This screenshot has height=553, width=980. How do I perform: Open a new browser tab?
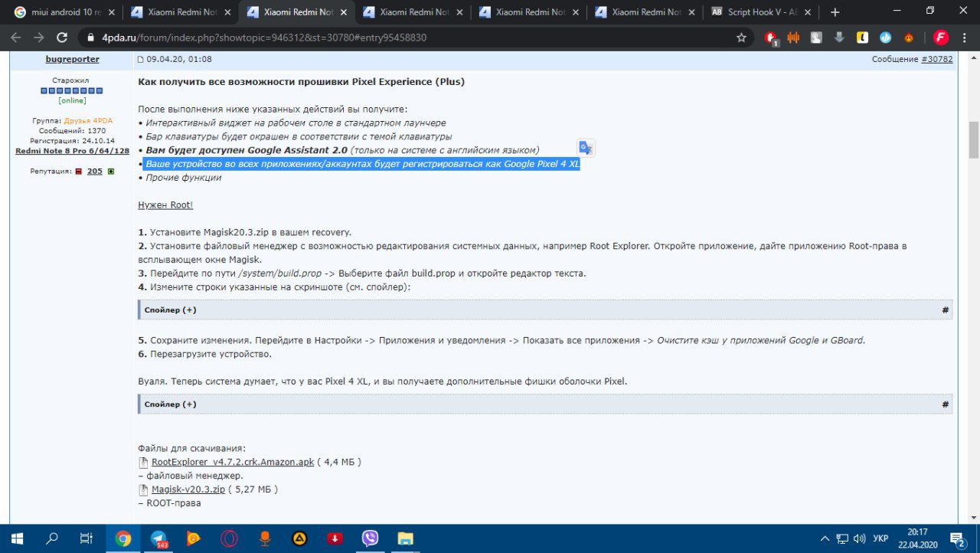click(x=835, y=12)
